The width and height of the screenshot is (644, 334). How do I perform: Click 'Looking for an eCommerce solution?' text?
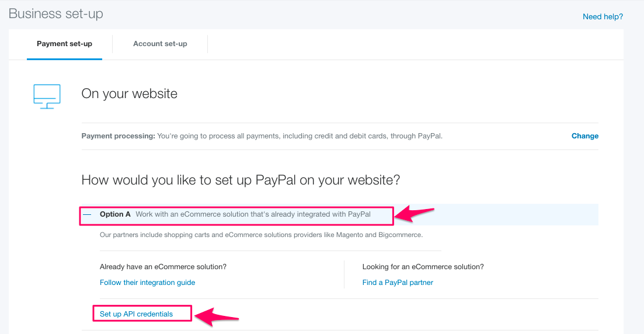point(423,267)
